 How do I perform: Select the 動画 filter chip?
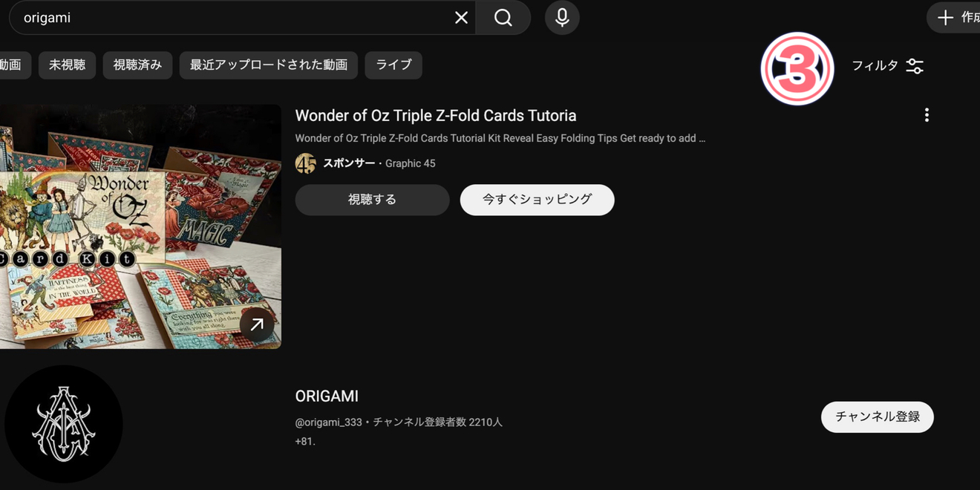[10, 65]
